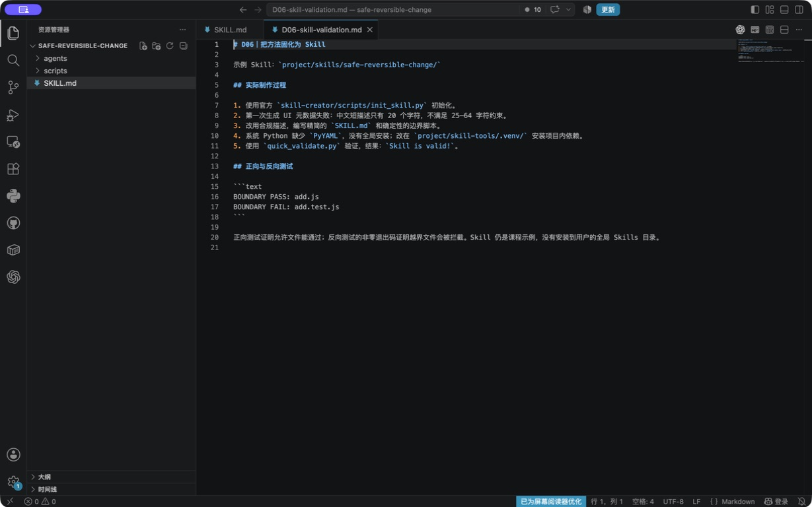Click the minimap in the editor

pyautogui.click(x=770, y=51)
